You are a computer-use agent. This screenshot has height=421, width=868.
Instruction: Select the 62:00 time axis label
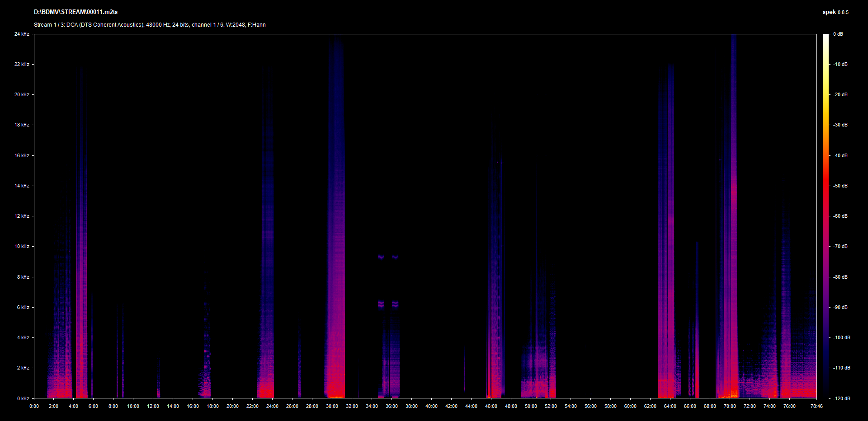[650, 406]
